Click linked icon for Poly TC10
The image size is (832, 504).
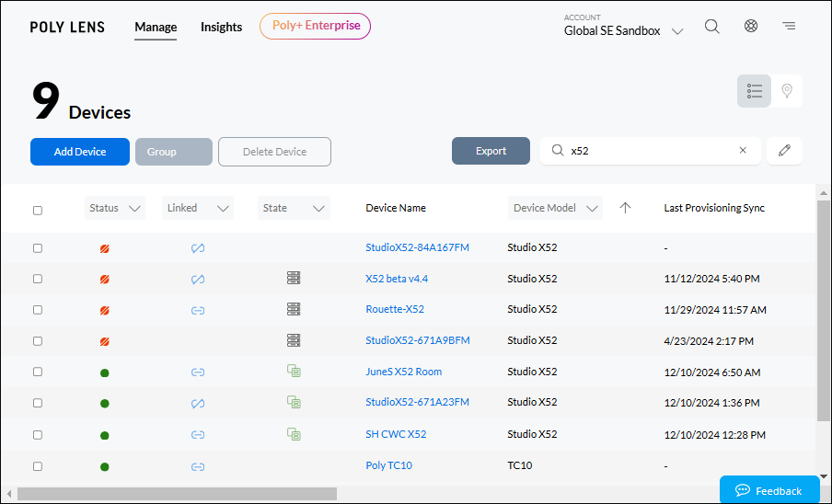198,467
